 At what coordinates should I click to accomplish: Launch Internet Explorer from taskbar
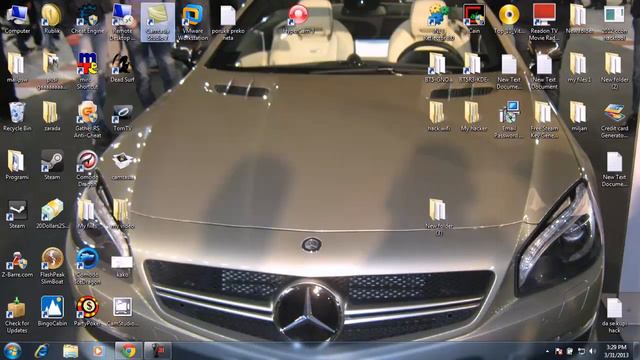click(x=41, y=351)
